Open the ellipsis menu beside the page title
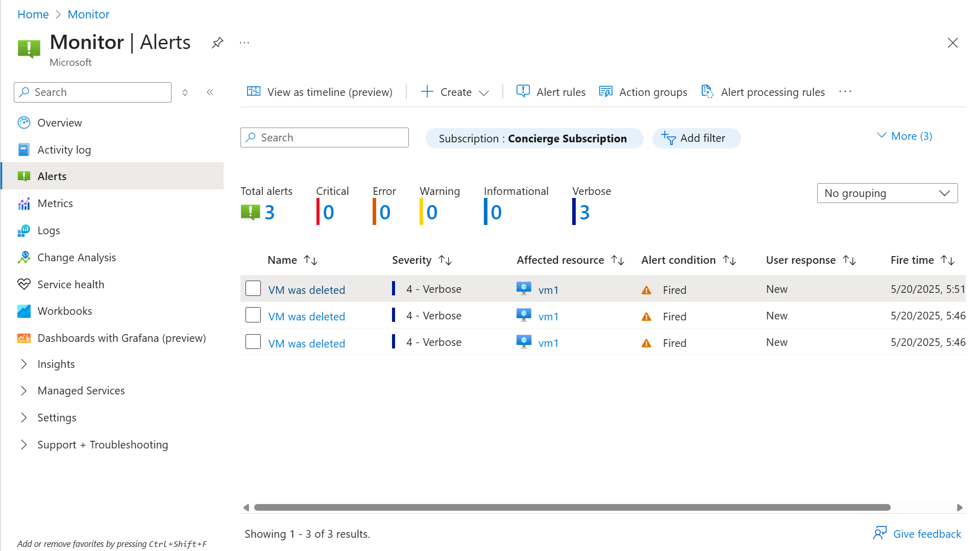Image resolution: width=980 pixels, height=551 pixels. click(244, 43)
